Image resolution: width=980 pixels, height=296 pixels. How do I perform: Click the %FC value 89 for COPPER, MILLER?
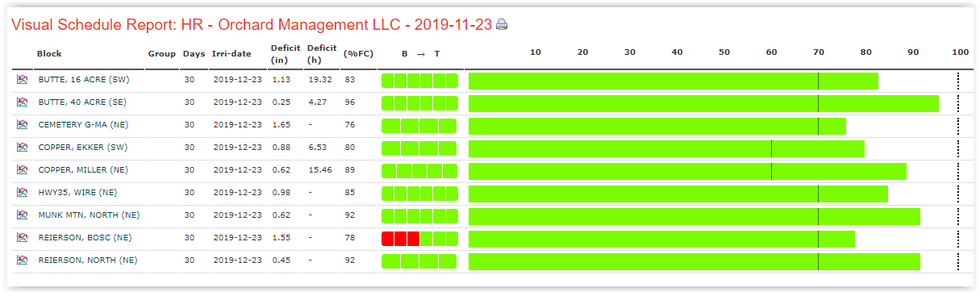pos(350,170)
